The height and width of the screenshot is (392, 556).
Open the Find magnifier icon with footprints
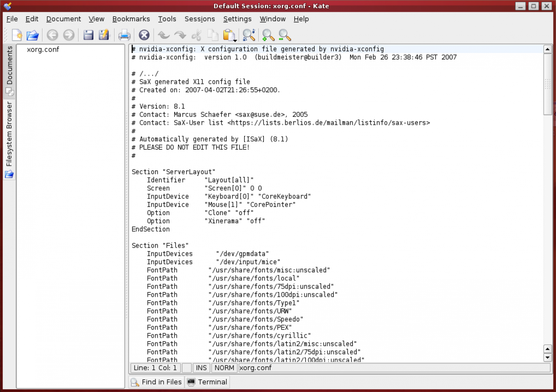point(249,35)
